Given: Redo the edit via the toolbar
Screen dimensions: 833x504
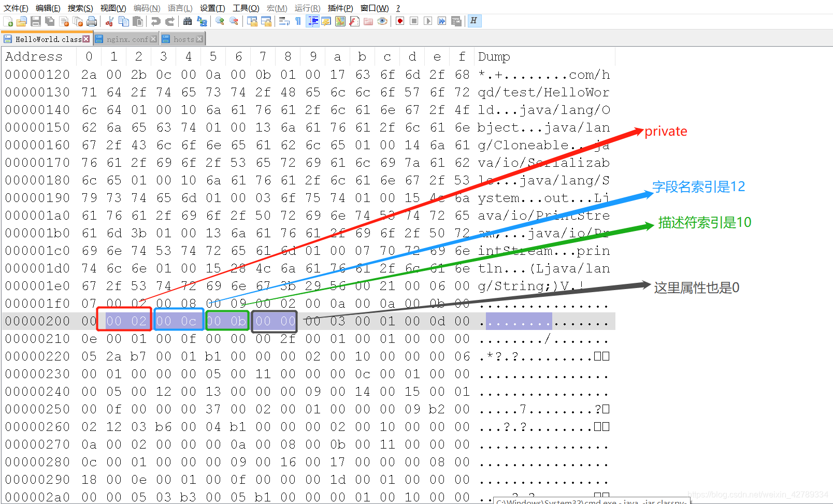Looking at the screenshot, I should (169, 21).
